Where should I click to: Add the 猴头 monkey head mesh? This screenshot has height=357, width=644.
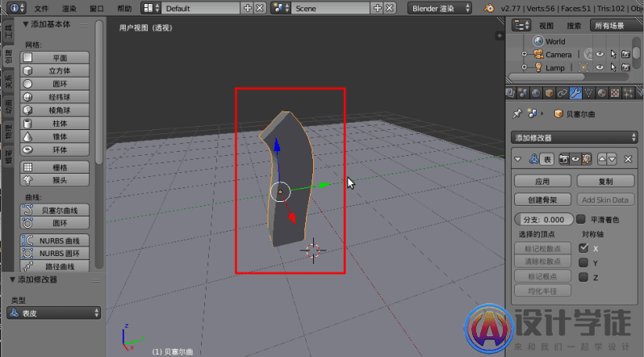[x=55, y=180]
